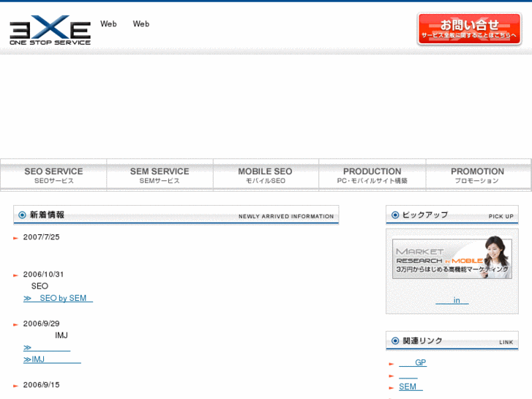Click the red arrow bullet beside 2007/7/25
Screen dimensions: 532x399
(15, 238)
